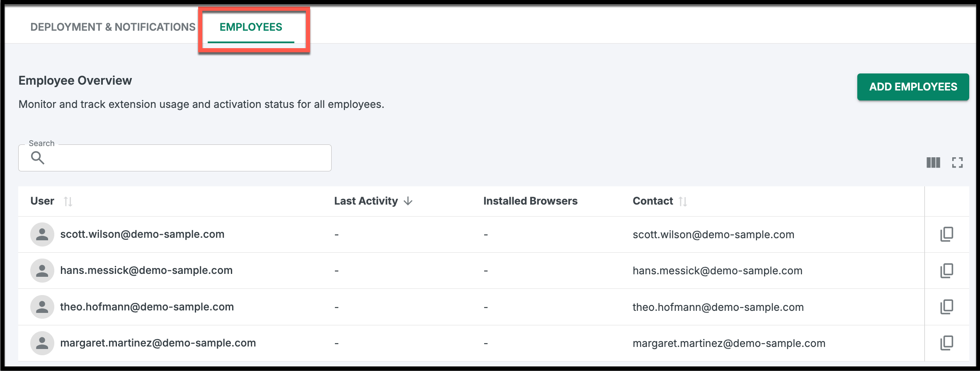
Task: Copy scott.wilson row details icon
Action: 946,234
